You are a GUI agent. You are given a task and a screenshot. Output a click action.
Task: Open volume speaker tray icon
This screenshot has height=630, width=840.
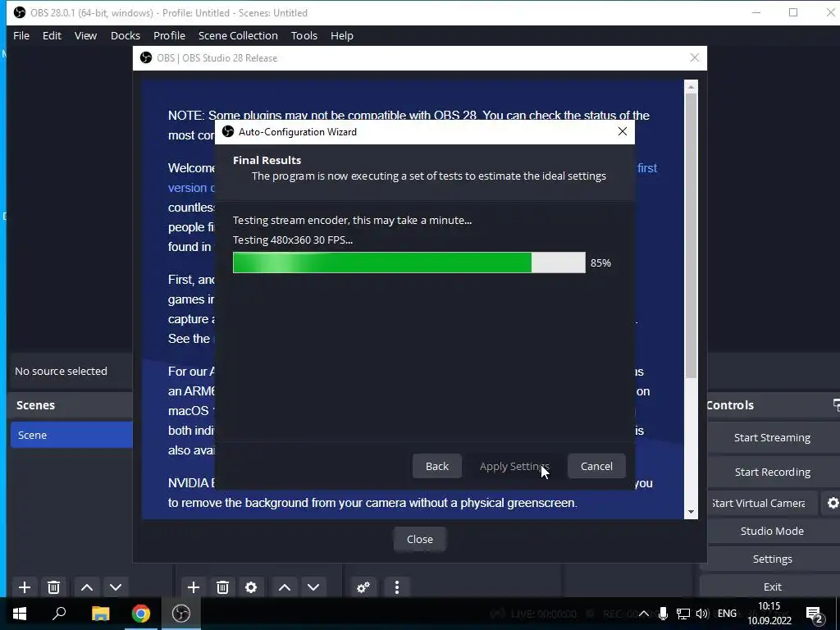pyautogui.click(x=702, y=614)
